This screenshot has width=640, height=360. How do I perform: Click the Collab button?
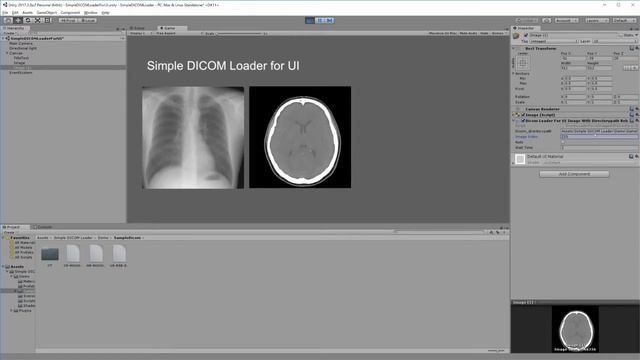(527, 20)
